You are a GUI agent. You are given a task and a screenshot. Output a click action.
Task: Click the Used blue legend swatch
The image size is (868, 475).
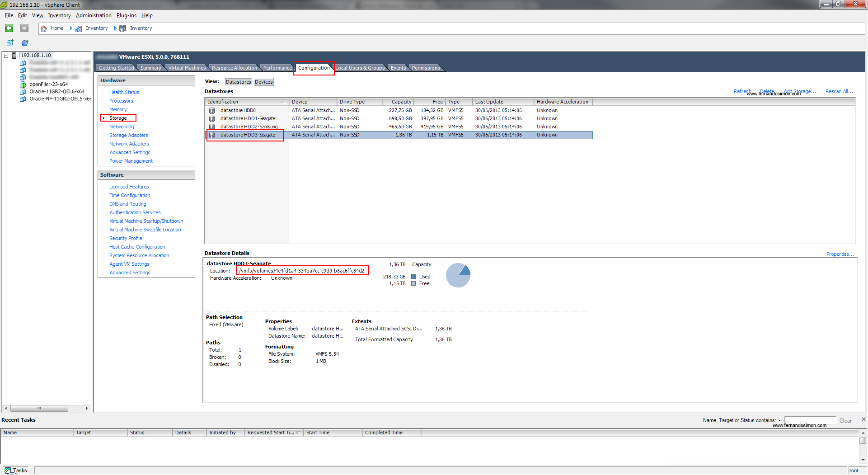[413, 277]
